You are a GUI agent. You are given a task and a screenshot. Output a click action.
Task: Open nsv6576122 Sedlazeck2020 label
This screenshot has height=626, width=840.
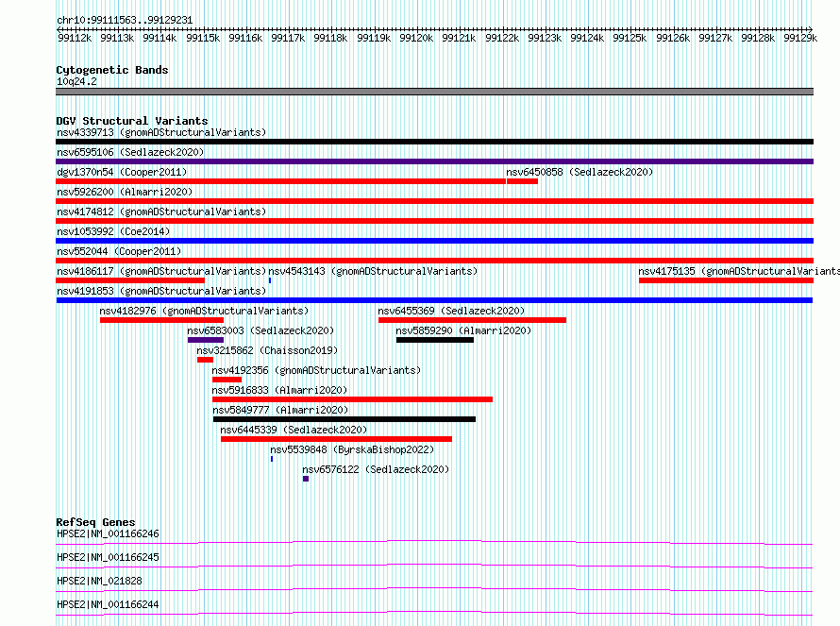pyautogui.click(x=376, y=469)
